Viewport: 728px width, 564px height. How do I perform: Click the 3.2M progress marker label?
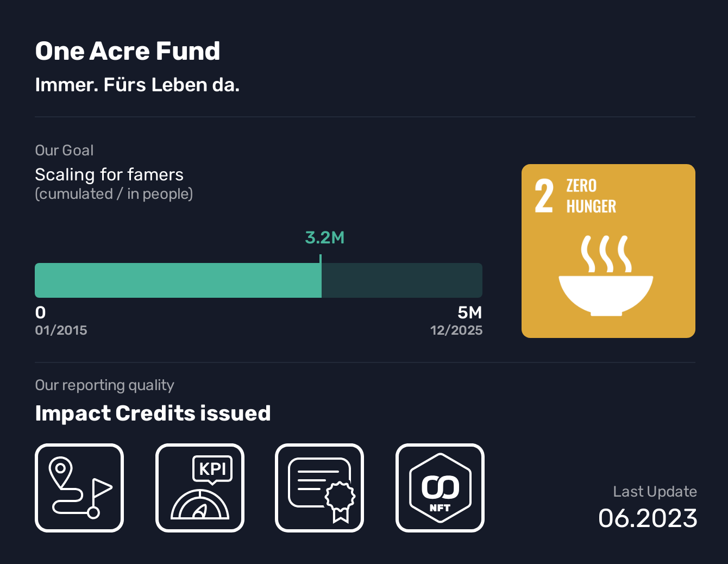tap(325, 238)
